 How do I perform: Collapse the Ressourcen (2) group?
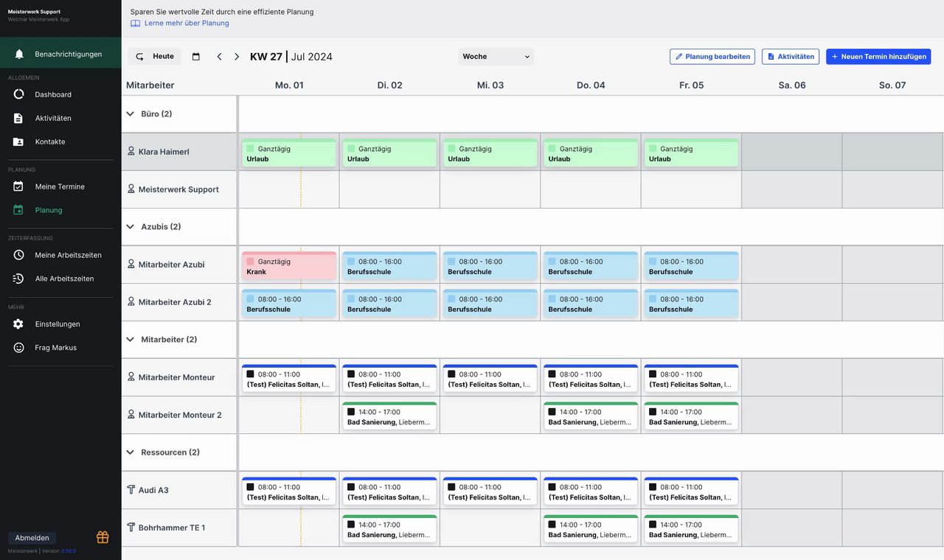coord(131,452)
